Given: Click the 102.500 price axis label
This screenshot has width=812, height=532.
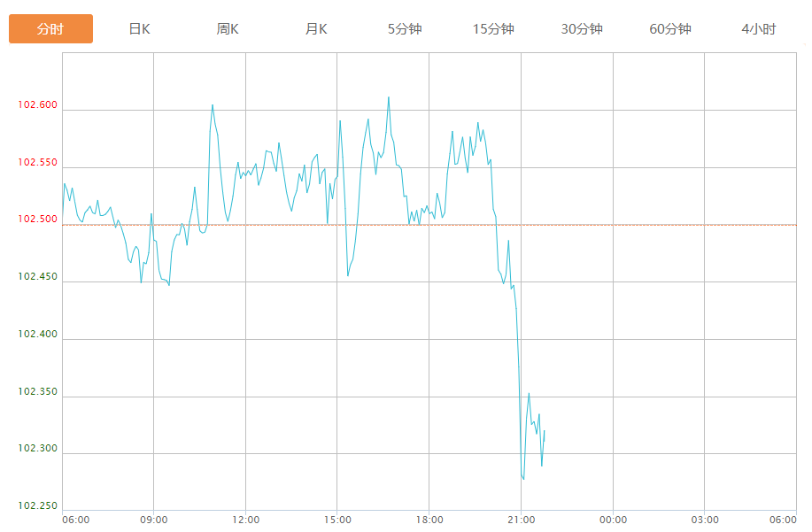Looking at the screenshot, I should point(37,220).
